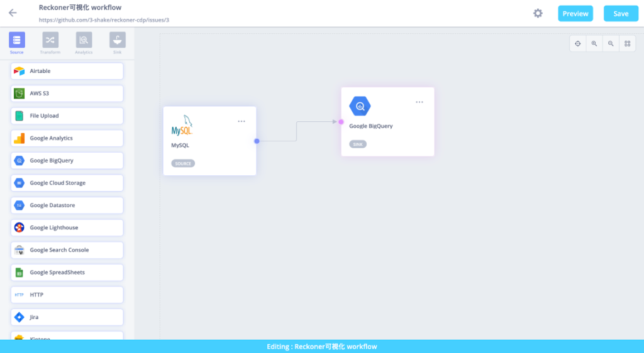
Task: Click the BigQuery hexagon icon on node
Action: (360, 106)
